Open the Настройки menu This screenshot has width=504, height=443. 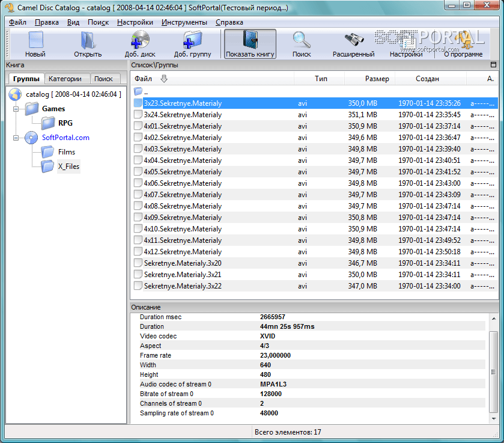135,22
